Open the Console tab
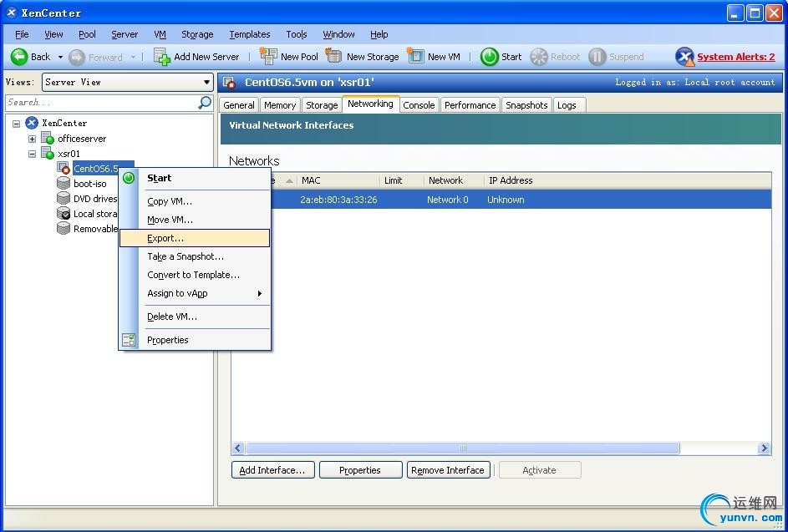Screen dimensions: 788x532 [419, 105]
